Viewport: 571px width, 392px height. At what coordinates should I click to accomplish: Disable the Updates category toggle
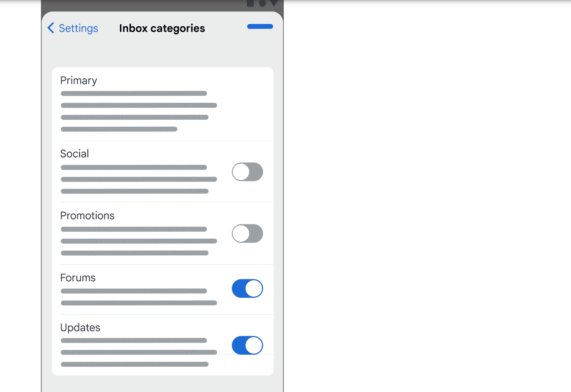247,345
